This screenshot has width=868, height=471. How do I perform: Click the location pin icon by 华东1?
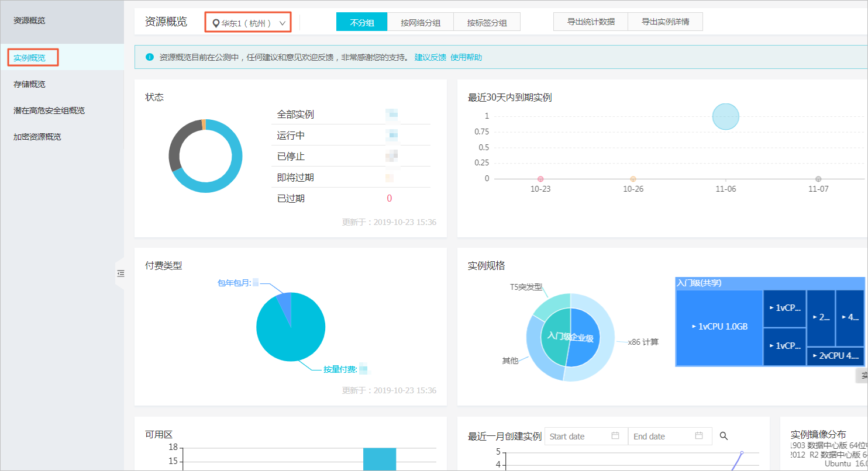coord(216,23)
